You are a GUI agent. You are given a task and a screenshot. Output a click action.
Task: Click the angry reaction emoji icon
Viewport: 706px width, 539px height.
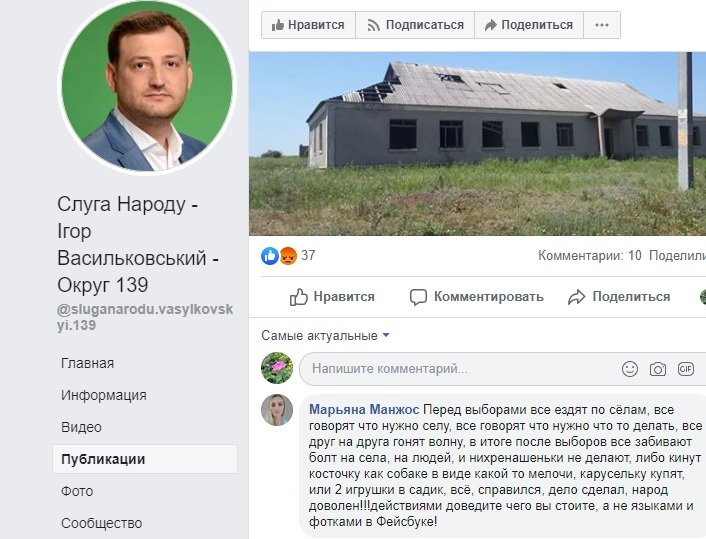pos(288,256)
